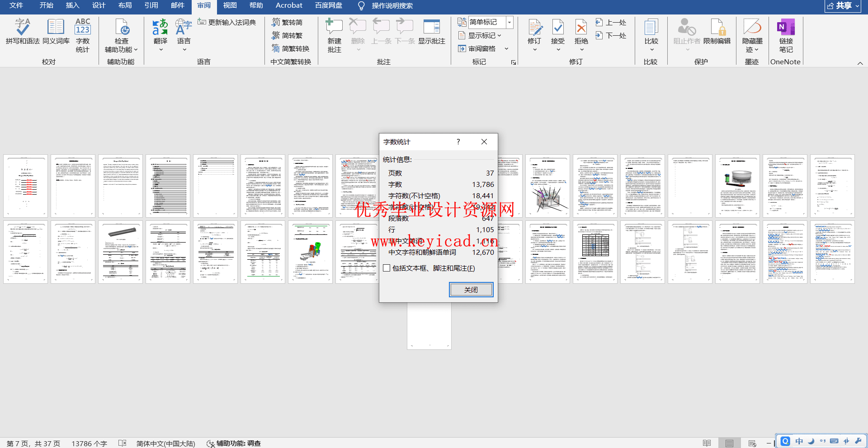This screenshot has height=448, width=868.
Task: Switch to Web Layout view
Action: click(752, 443)
